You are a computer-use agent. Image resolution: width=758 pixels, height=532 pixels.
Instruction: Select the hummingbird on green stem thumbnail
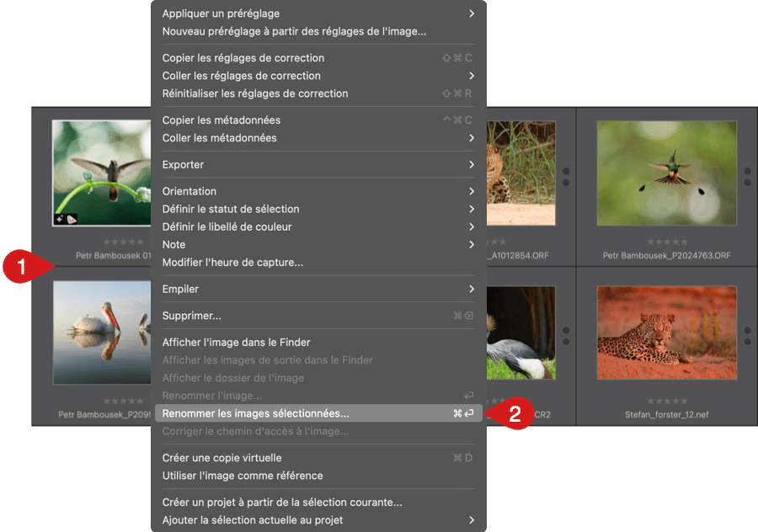[102, 173]
